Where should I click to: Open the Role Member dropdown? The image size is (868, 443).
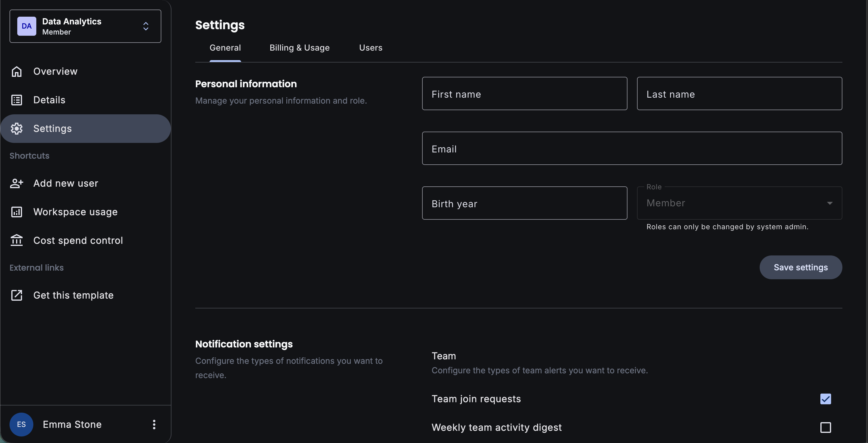739,203
